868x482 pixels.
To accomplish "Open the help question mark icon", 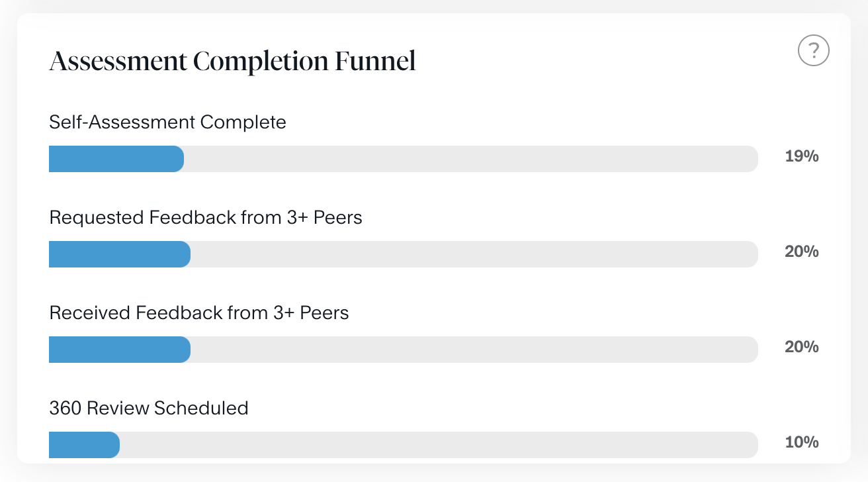I will pyautogui.click(x=813, y=50).
